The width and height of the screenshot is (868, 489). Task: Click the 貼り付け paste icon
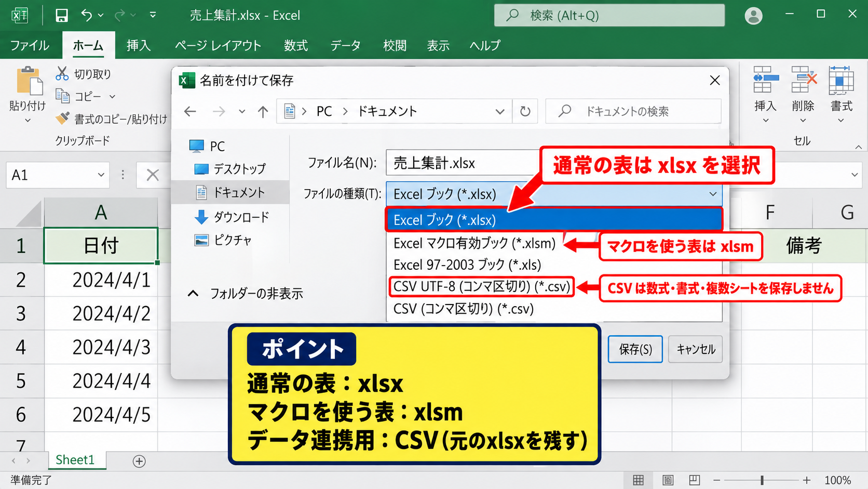(29, 82)
